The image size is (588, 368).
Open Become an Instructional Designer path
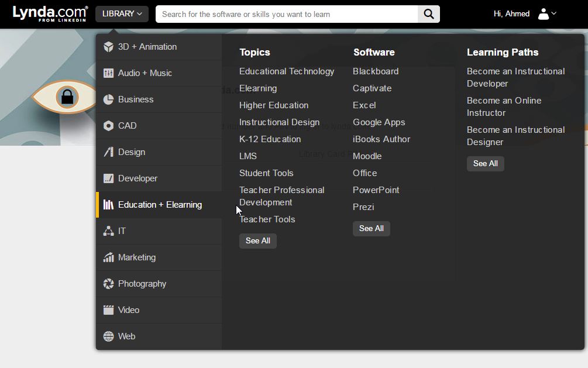pyautogui.click(x=515, y=136)
